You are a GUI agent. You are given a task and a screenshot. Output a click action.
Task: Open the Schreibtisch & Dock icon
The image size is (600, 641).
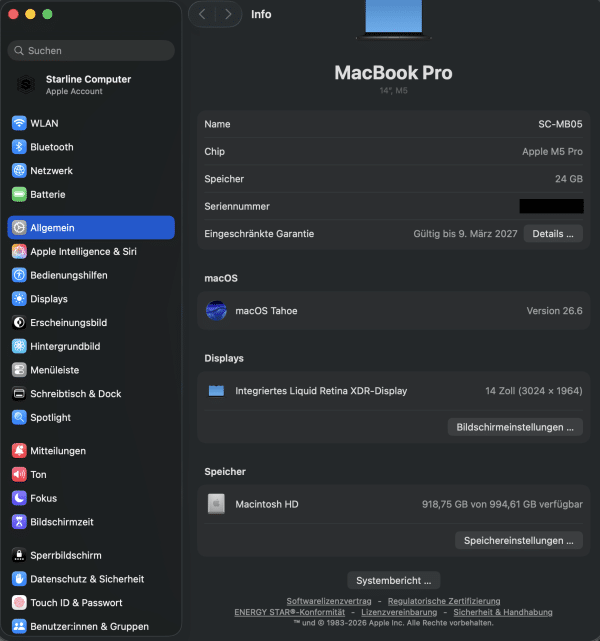click(x=19, y=394)
